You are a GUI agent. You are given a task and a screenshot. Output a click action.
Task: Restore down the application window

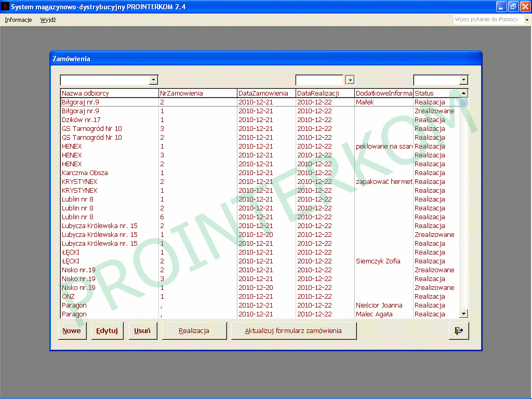513,7
